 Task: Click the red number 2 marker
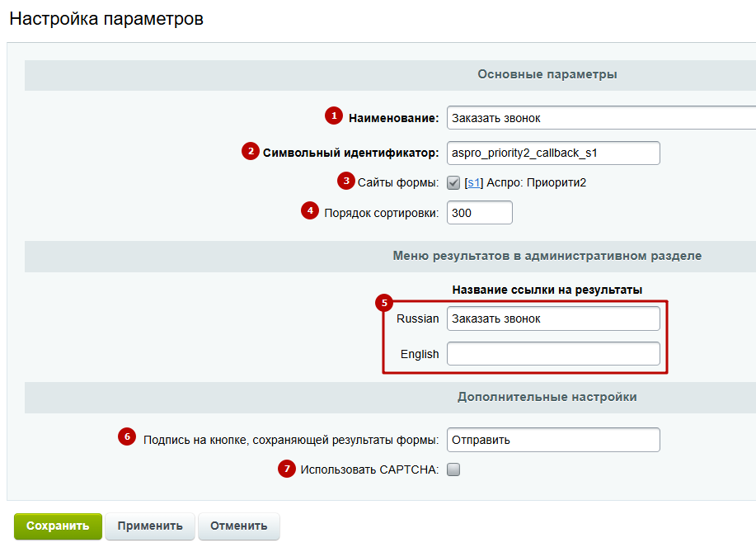coord(249,151)
